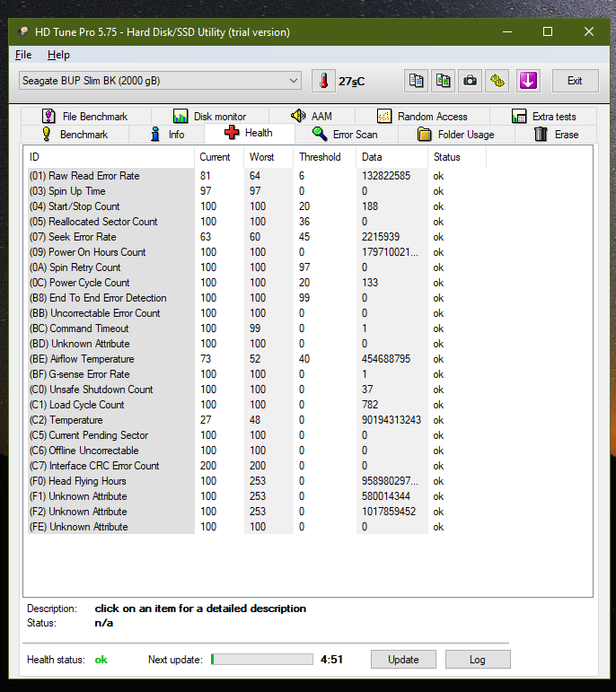Save screenshot with the camera icon
Viewport: 616px width, 692px height.
[470, 81]
